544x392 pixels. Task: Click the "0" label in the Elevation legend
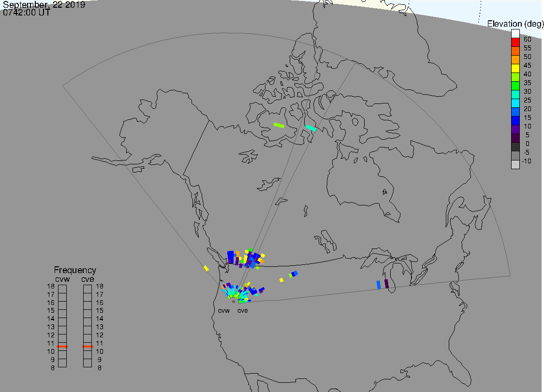pos(528,144)
